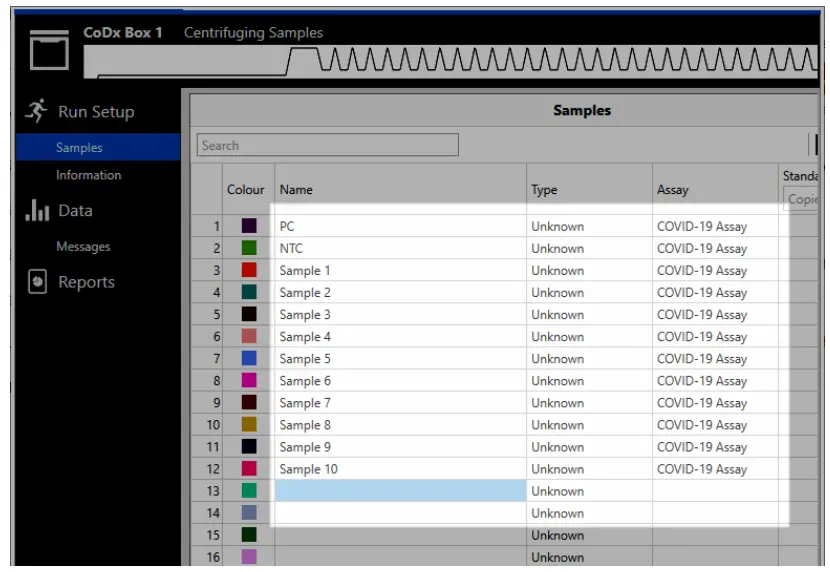Change the Sample 4 colour swatch
The height and width of the screenshot is (572, 830).
(x=249, y=336)
